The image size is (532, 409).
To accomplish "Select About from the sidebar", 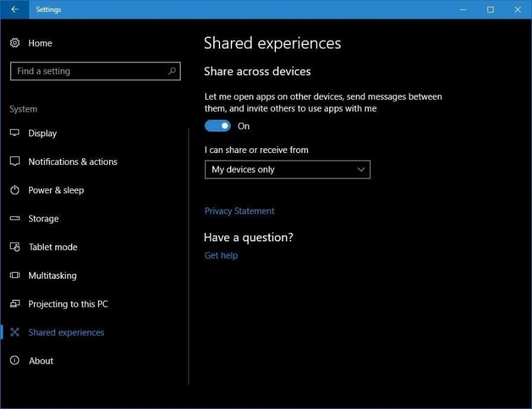I will (41, 360).
